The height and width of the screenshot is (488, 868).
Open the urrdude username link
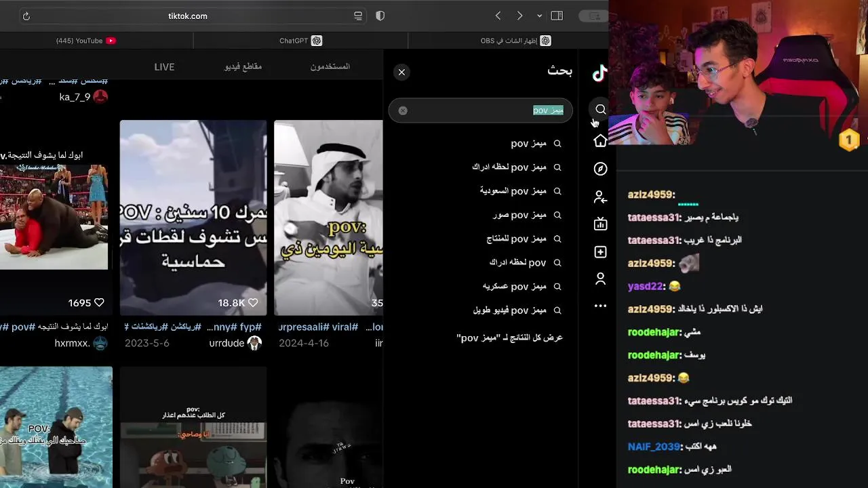[226, 344]
